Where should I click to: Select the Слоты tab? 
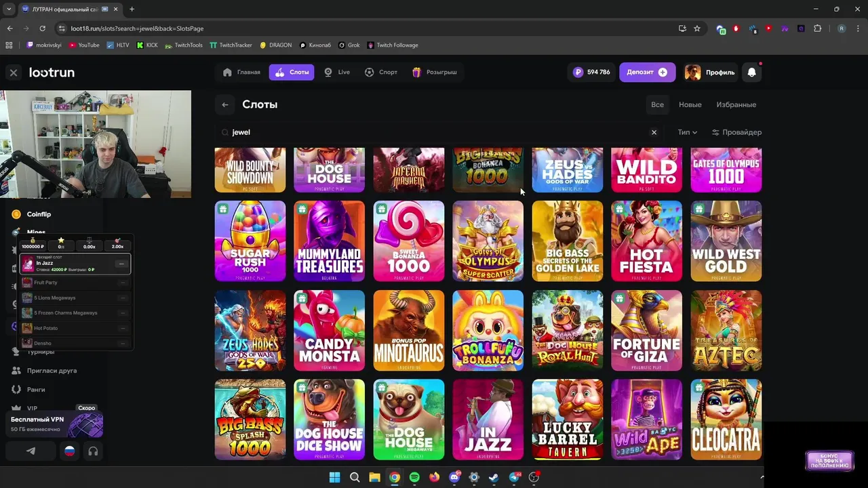[292, 72]
